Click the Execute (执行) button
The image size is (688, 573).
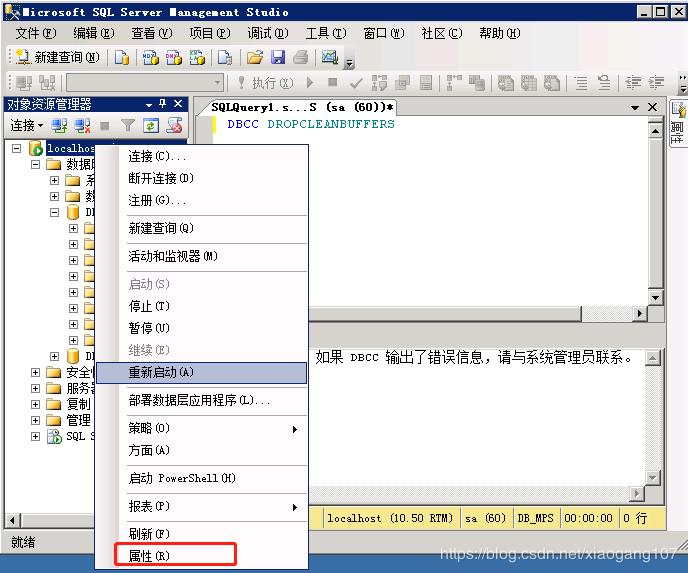[x=265, y=82]
